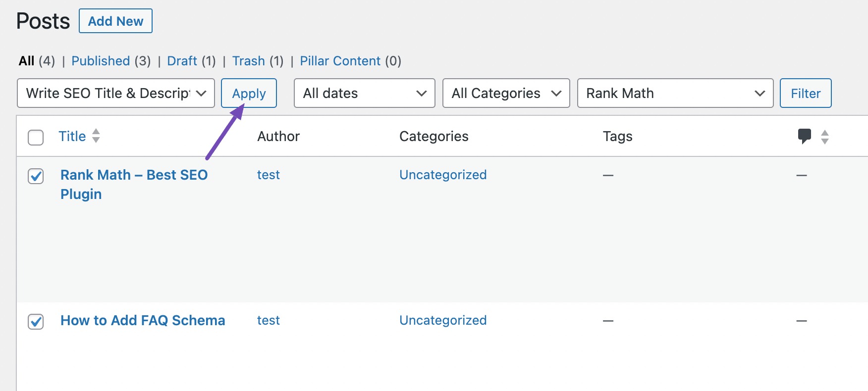Click the Add New button
The width and height of the screenshot is (868, 391).
click(115, 21)
